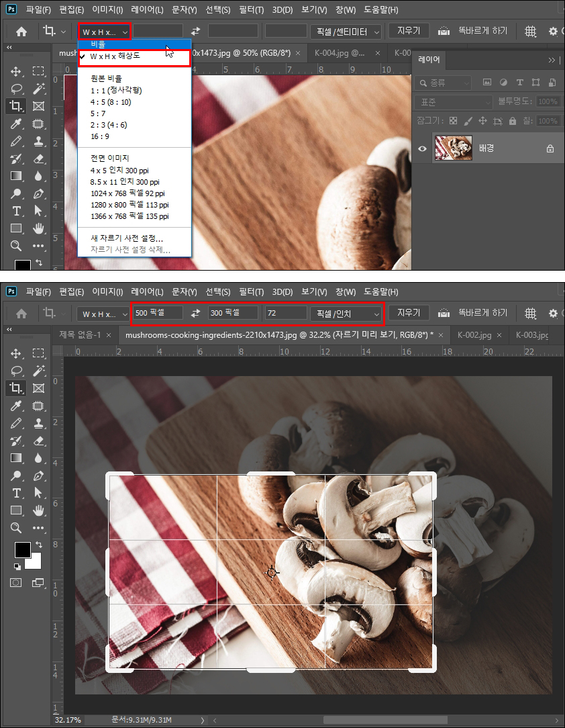Select Rectangular Marquee tool in upper window
This screenshot has height=728, width=565.
click(38, 71)
